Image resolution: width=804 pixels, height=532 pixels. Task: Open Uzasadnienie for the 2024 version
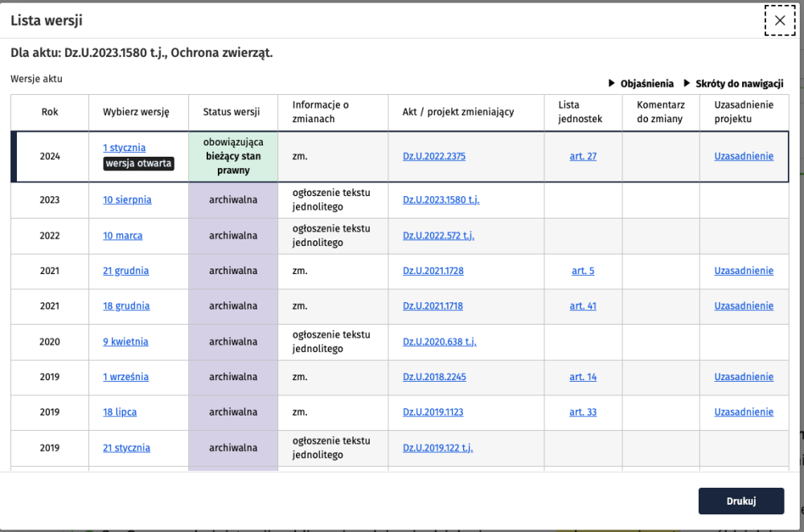pyautogui.click(x=744, y=157)
